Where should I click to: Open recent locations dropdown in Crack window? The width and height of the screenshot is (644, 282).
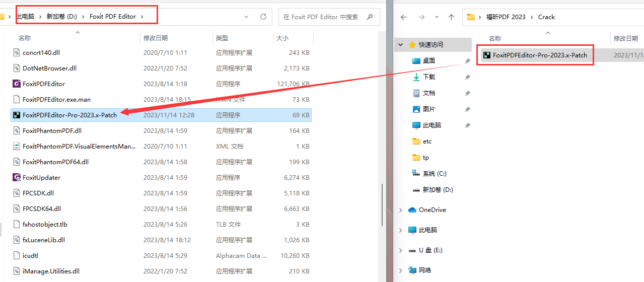tap(436, 17)
